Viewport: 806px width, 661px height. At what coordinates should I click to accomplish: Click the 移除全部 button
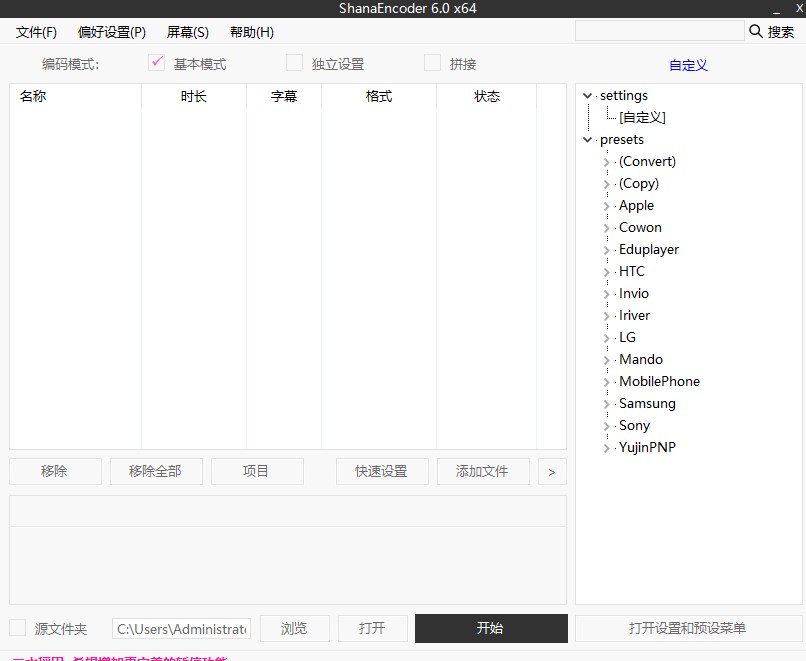coord(156,471)
